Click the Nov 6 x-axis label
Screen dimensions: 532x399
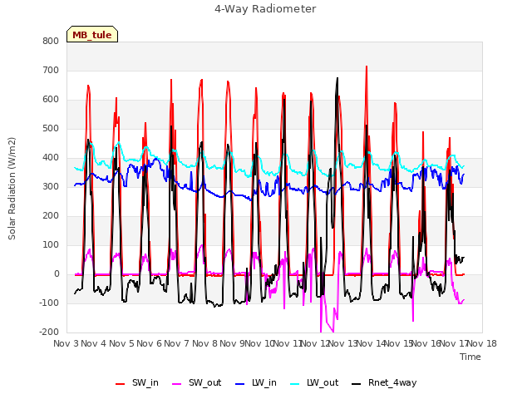(149, 343)
